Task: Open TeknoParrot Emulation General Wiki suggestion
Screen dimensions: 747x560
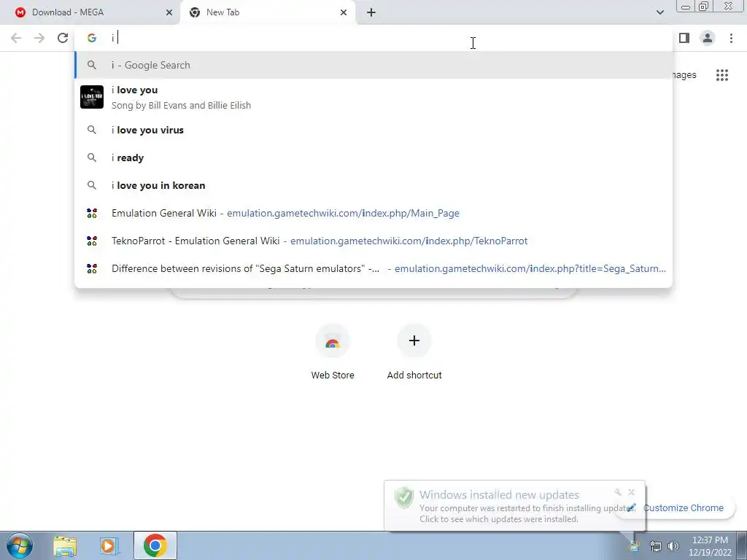Action: click(373, 241)
